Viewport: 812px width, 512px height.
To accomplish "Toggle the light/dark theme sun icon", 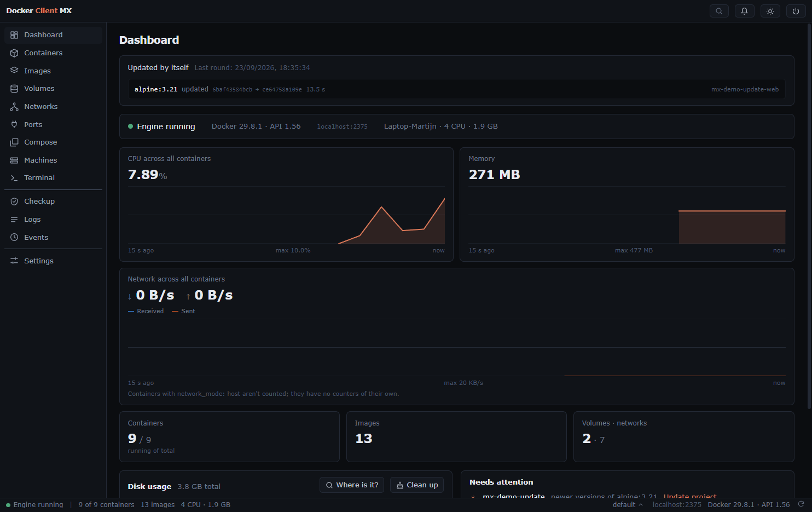I will point(770,11).
